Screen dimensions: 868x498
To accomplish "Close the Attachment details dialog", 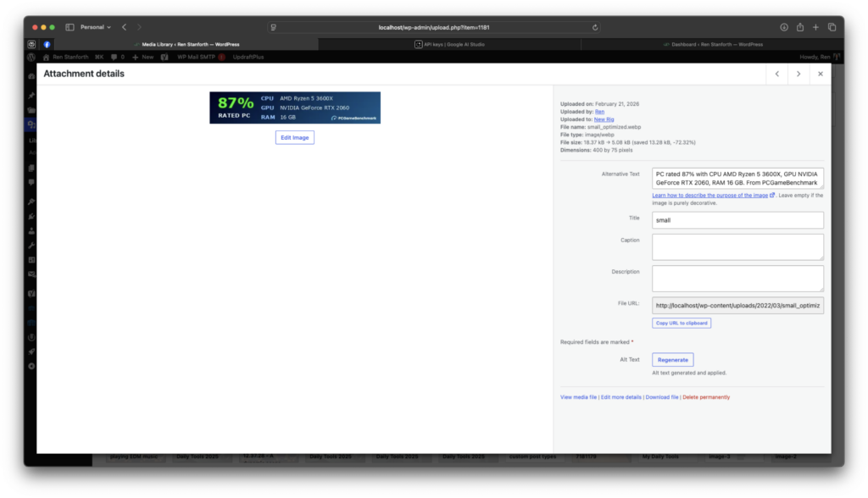I will click(821, 75).
